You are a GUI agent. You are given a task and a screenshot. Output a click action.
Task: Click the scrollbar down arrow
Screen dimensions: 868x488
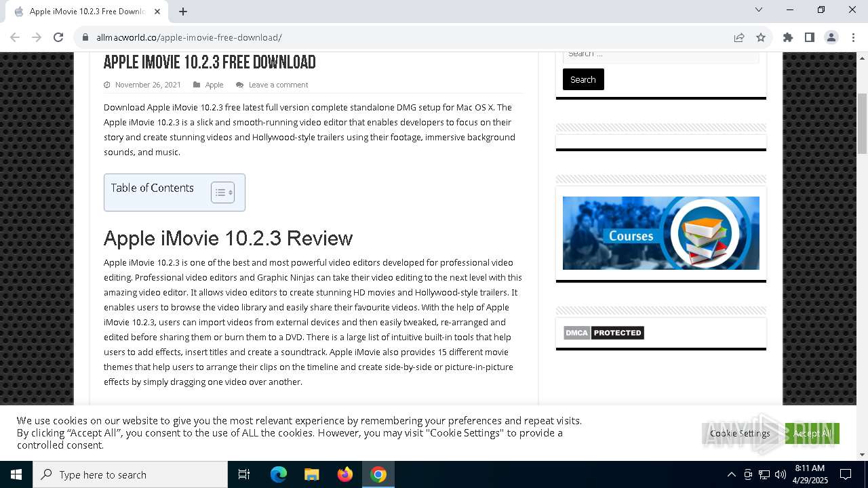tap(862, 455)
